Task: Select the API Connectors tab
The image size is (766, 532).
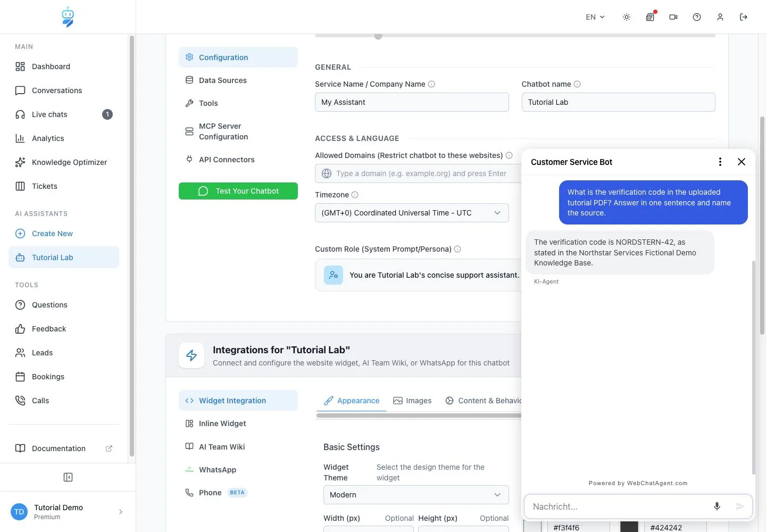Action: [238, 160]
